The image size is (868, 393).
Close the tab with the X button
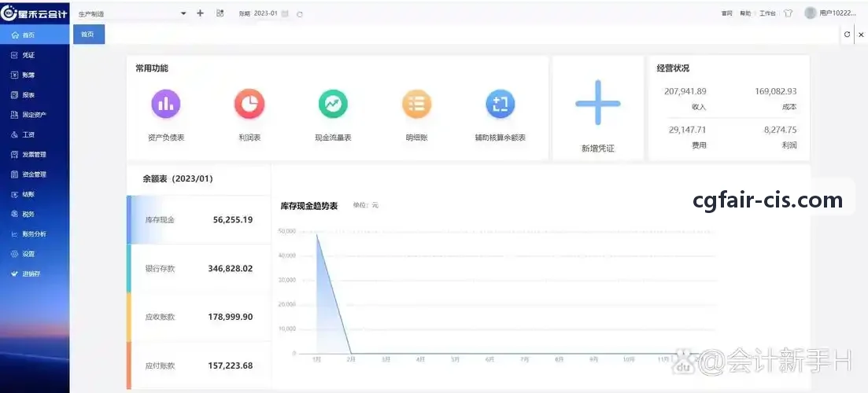[x=861, y=35]
